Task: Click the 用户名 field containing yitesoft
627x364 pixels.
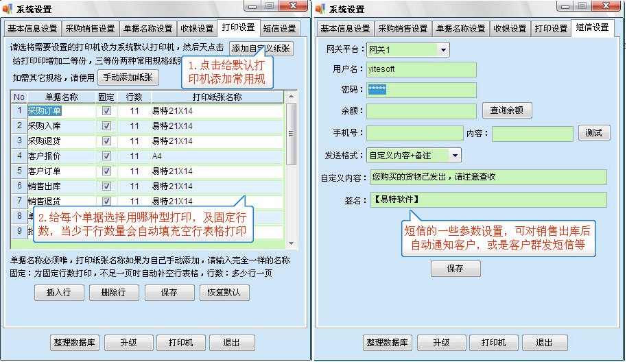Action: click(x=421, y=70)
